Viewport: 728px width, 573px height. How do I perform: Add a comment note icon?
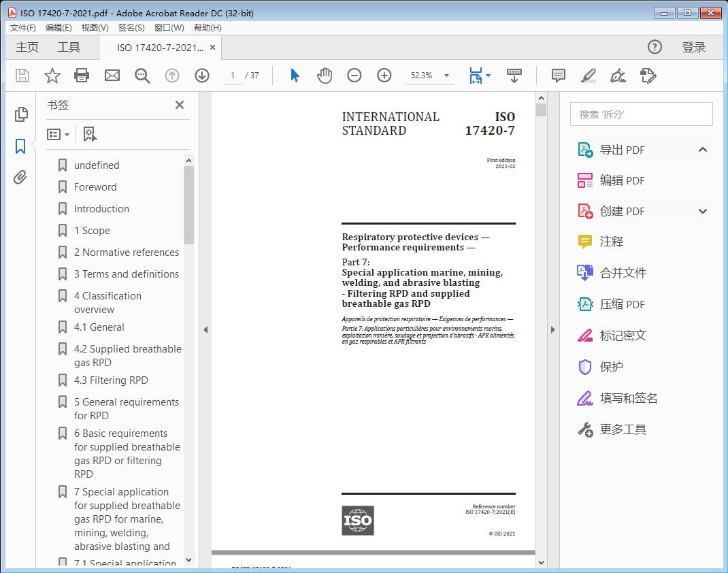click(x=559, y=76)
